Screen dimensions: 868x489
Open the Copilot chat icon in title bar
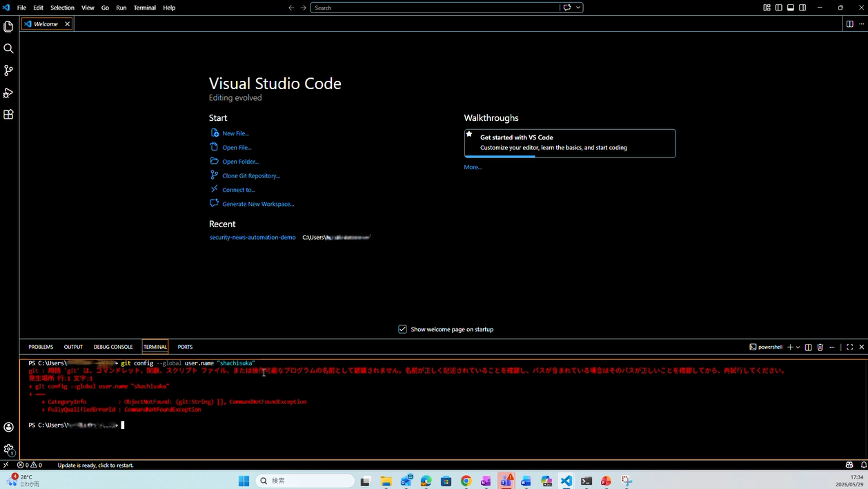567,8
